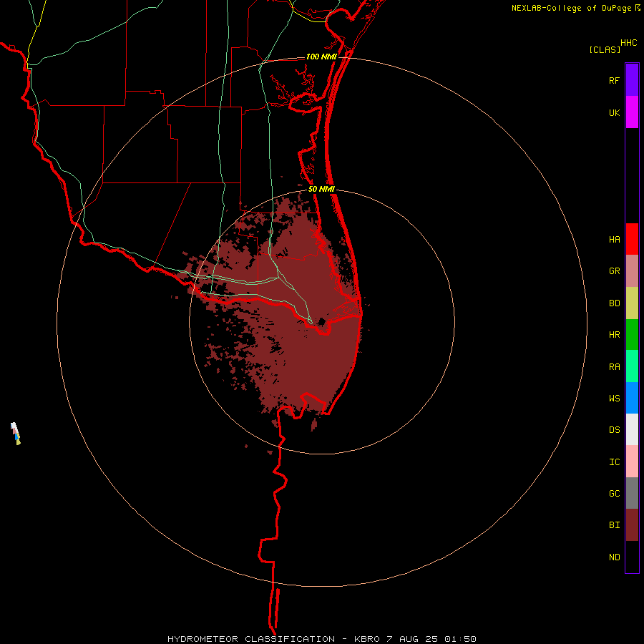Select the WS blue legend swatch
The image size is (644, 644).
pyautogui.click(x=632, y=398)
